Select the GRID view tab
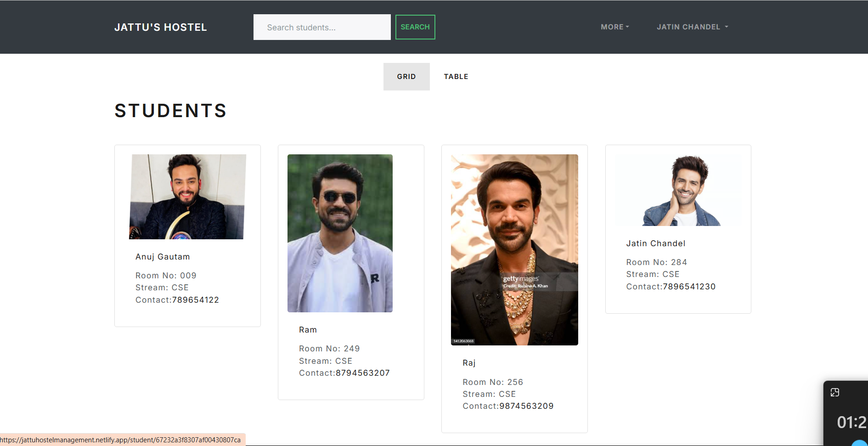The height and width of the screenshot is (446, 868). coord(406,77)
